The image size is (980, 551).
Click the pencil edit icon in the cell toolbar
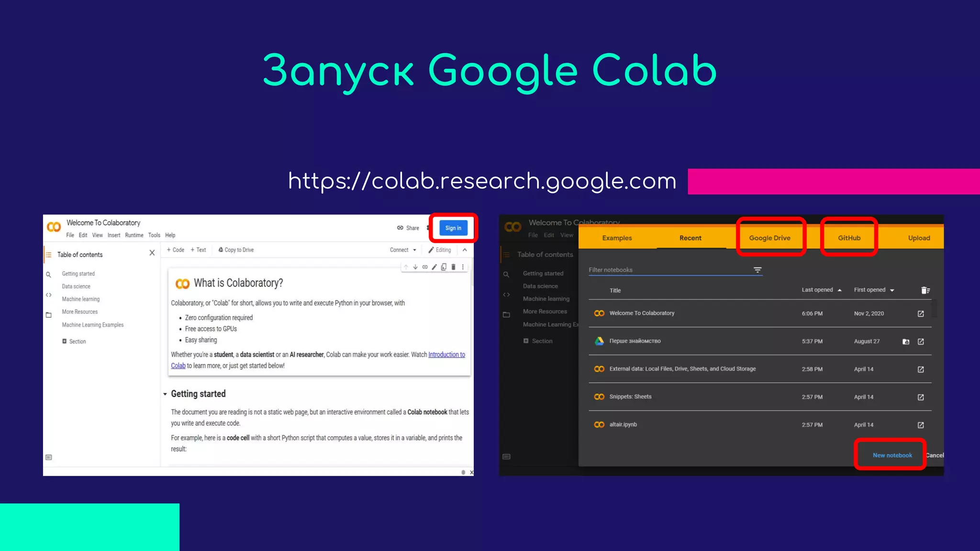coord(434,267)
